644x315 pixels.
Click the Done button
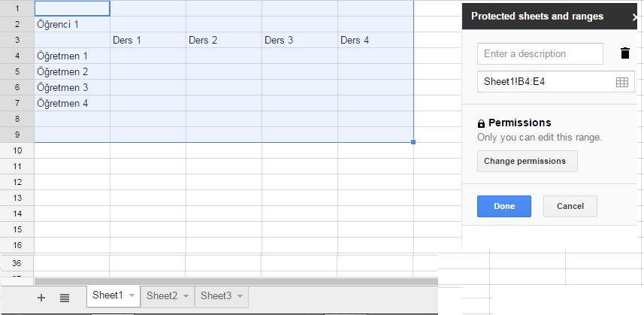(x=504, y=206)
